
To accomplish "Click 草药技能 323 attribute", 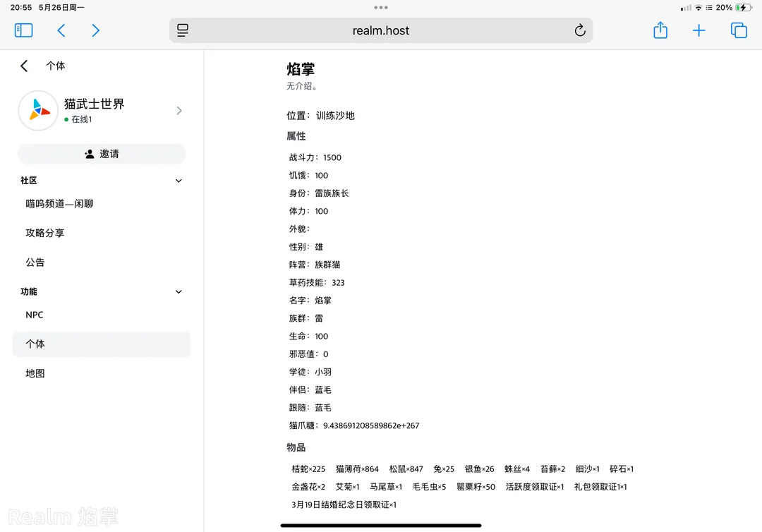I will 317,282.
